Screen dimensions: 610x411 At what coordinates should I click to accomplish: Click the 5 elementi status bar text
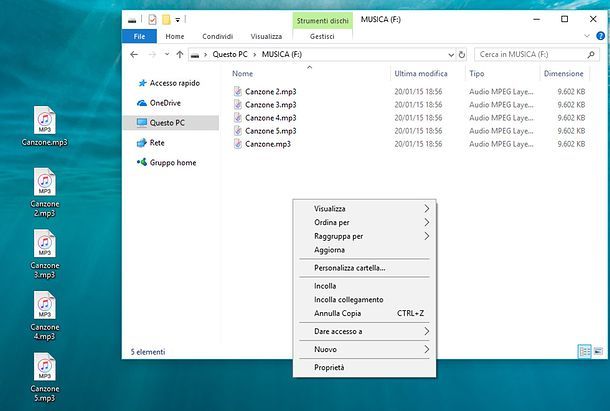point(148,352)
